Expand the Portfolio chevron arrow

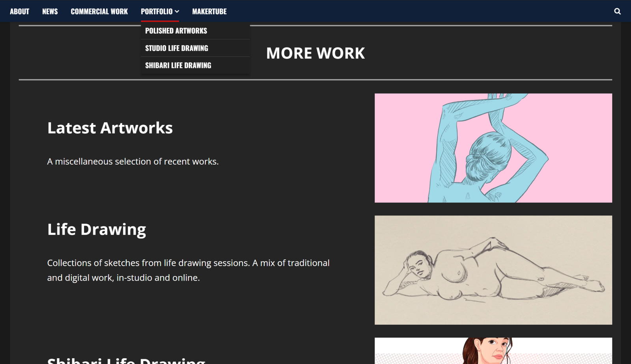point(177,11)
